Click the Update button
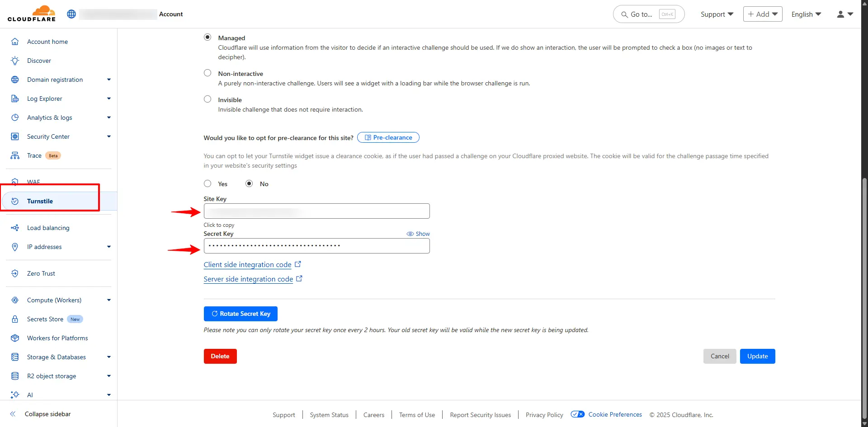 758,356
